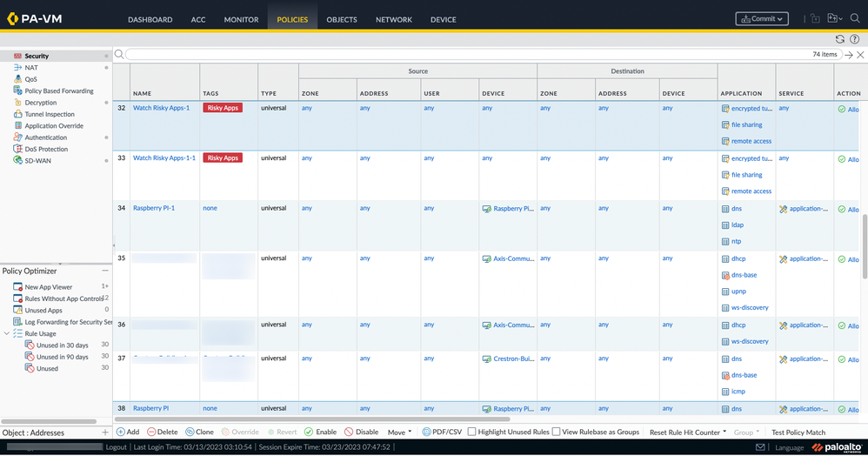Go to the MONITOR tab
The height and width of the screenshot is (456, 868).
pyautogui.click(x=241, y=19)
